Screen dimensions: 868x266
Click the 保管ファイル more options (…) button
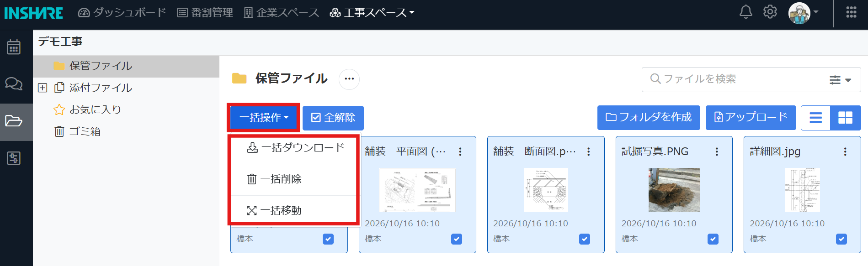tap(349, 79)
